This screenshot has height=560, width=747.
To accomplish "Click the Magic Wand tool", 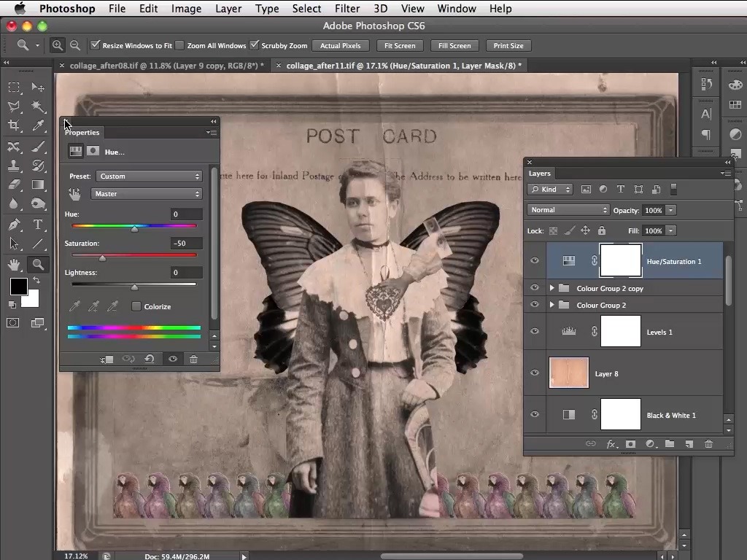I will pos(38,106).
